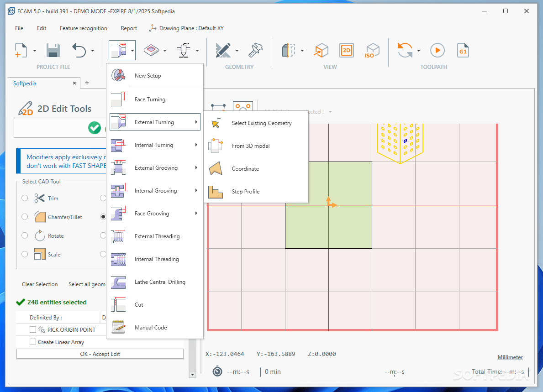Open the Edit menu

point(42,28)
